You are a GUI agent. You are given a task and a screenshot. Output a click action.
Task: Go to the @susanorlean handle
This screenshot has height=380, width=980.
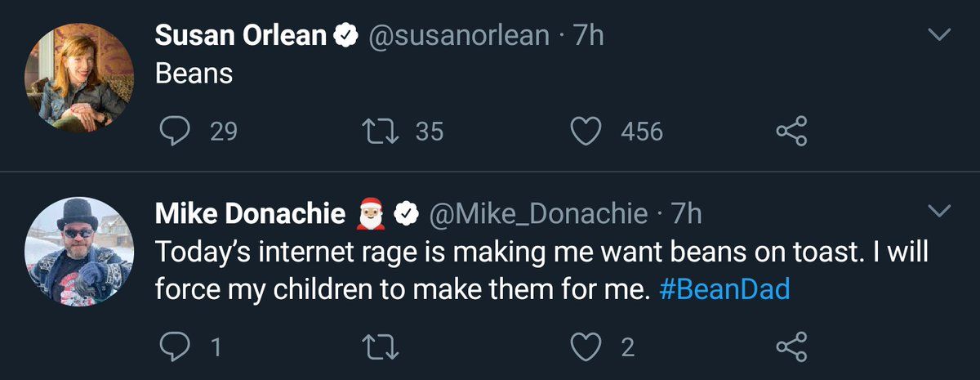[x=460, y=36]
